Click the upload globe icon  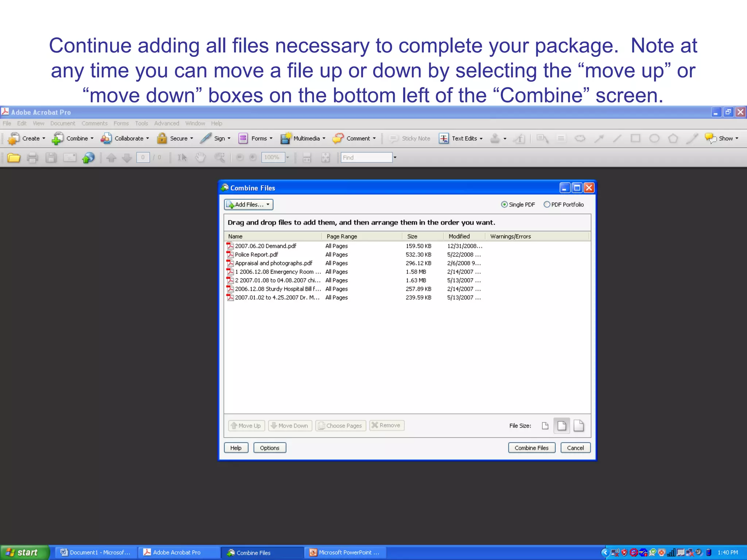point(89,157)
